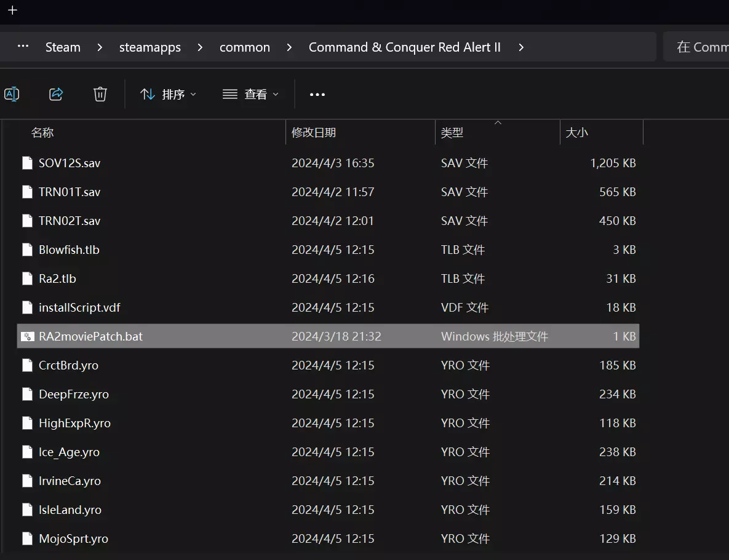The image size is (729, 560).
Task: Click the file icon of IsleLand.yro
Action: coord(28,510)
